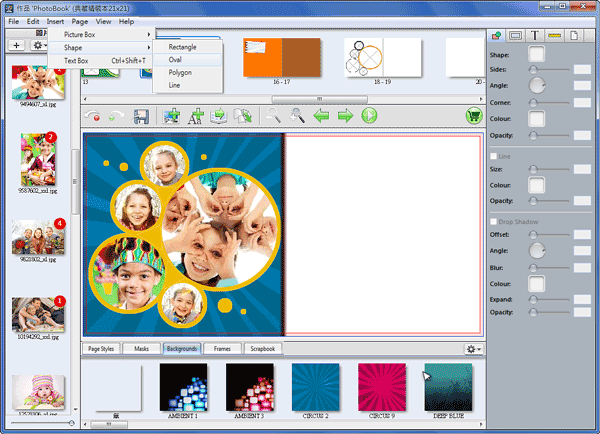Click the add text box icon

pyautogui.click(x=196, y=116)
